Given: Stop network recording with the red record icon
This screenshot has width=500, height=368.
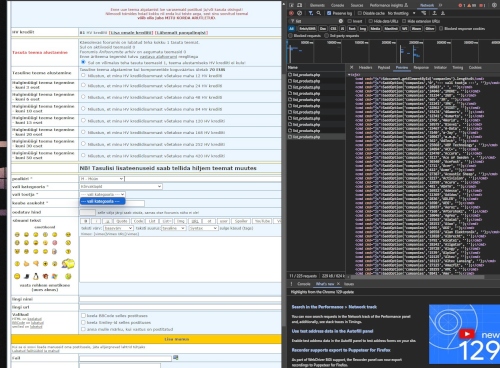Looking at the screenshot, I should pos(291,13).
